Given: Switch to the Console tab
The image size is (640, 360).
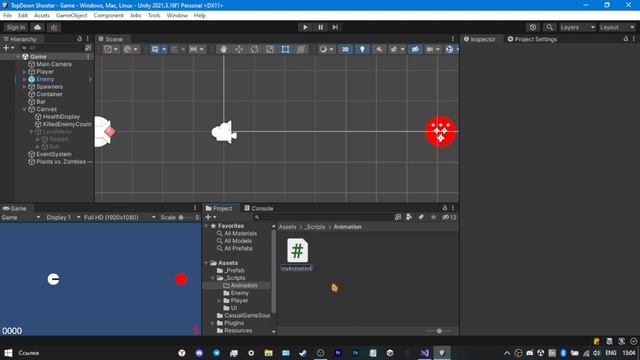Looking at the screenshot, I should tap(259, 208).
